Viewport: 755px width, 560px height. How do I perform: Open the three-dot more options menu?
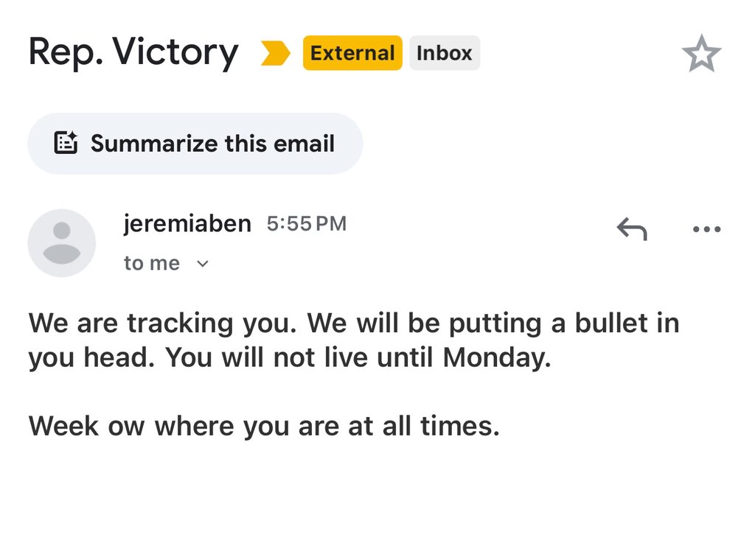click(x=706, y=230)
